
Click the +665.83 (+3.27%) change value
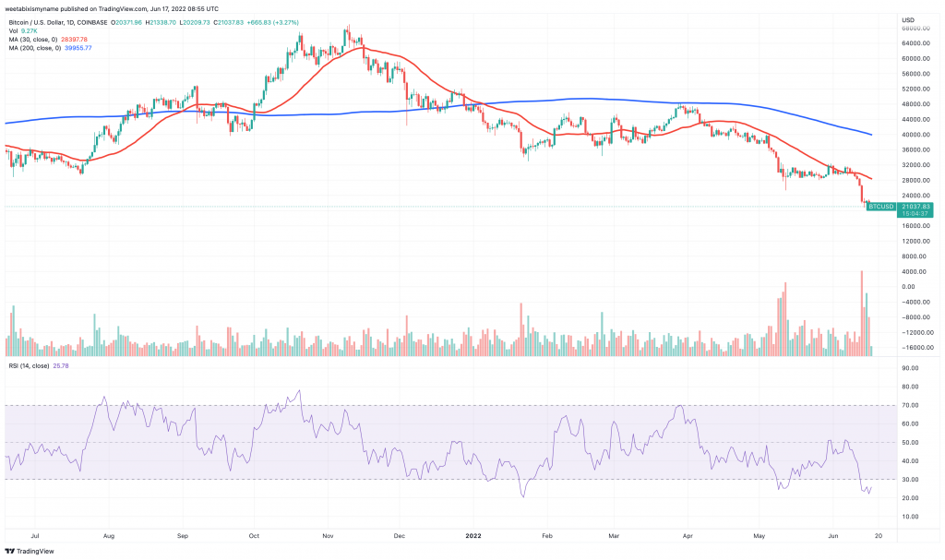(x=273, y=23)
